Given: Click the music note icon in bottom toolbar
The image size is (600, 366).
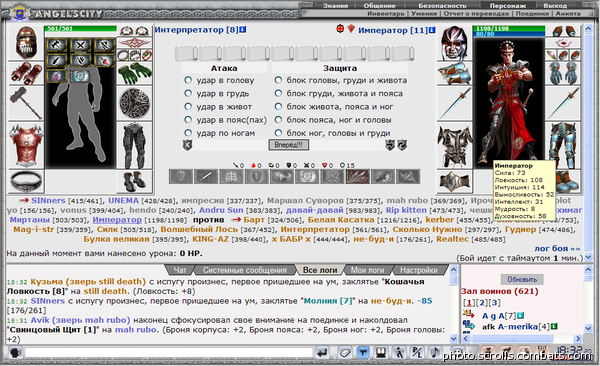Looking at the screenshot, I should (434, 352).
